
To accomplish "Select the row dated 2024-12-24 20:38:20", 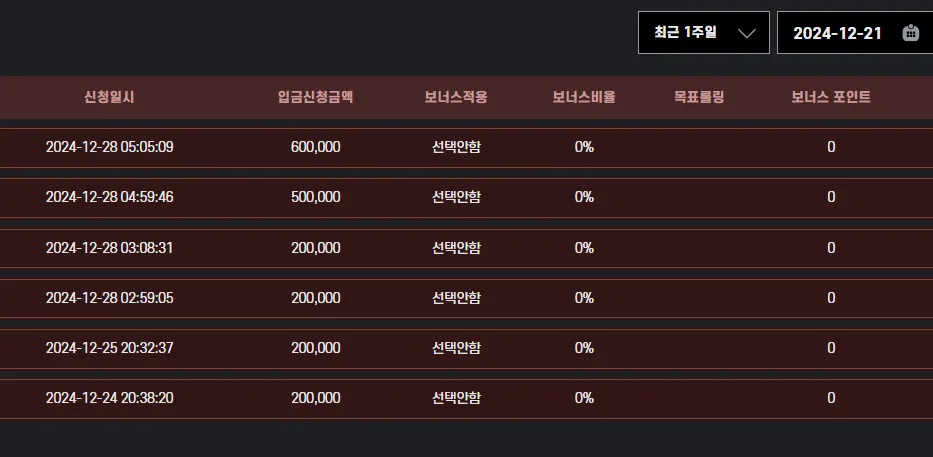I will 466,399.
